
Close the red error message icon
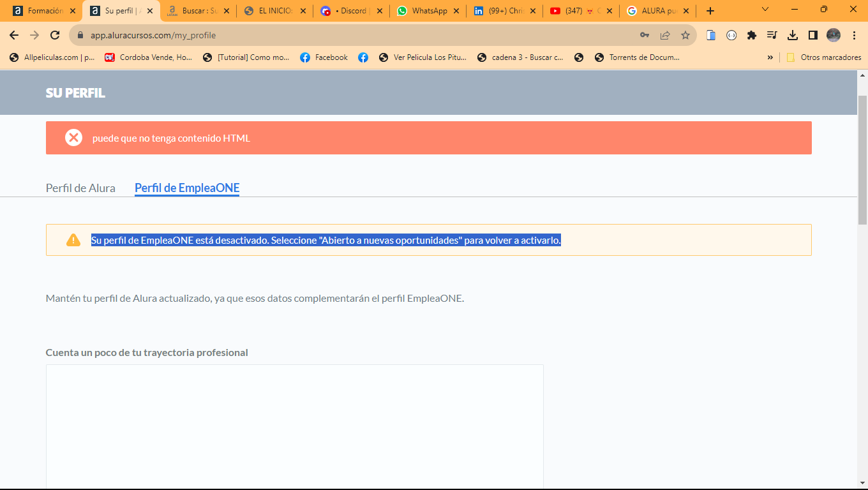(x=73, y=138)
